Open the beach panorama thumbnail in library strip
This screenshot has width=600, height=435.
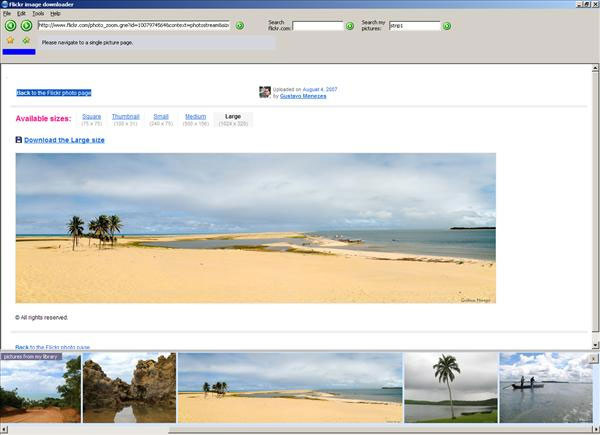tap(290, 388)
